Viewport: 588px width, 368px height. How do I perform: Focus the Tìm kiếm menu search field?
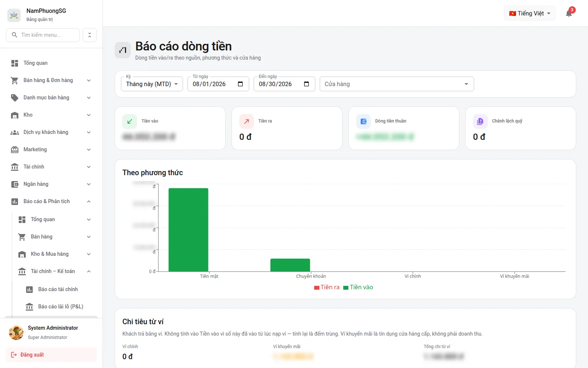(x=43, y=35)
